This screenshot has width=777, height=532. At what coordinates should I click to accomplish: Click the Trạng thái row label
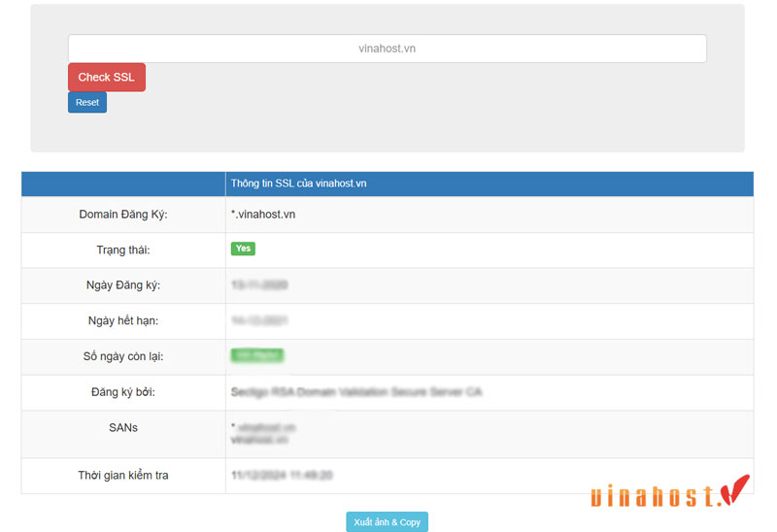(x=123, y=250)
